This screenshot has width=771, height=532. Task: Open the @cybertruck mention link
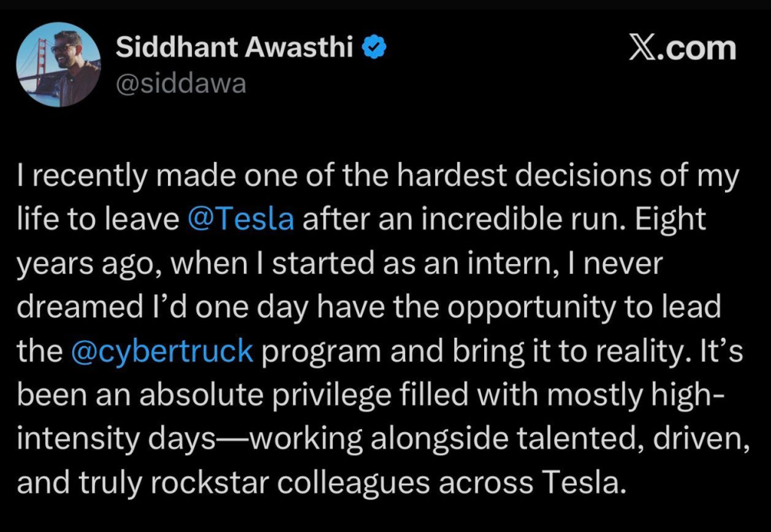(x=162, y=352)
